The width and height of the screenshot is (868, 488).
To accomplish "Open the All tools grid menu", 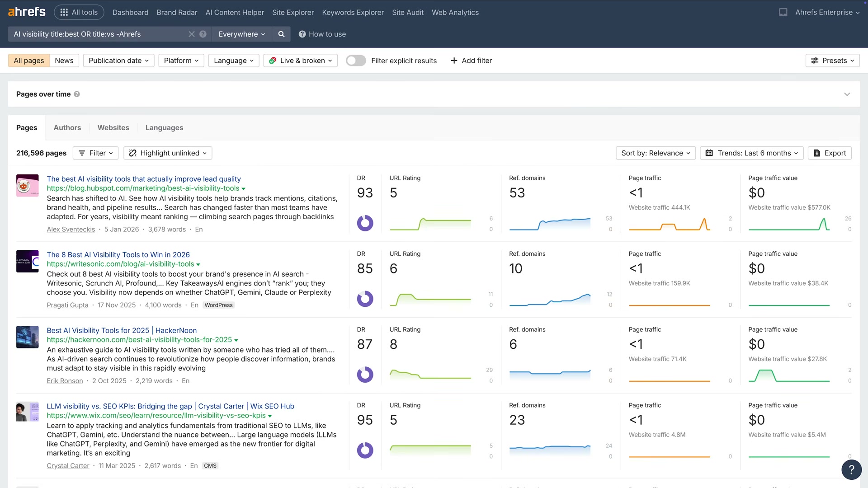I will click(x=79, y=12).
